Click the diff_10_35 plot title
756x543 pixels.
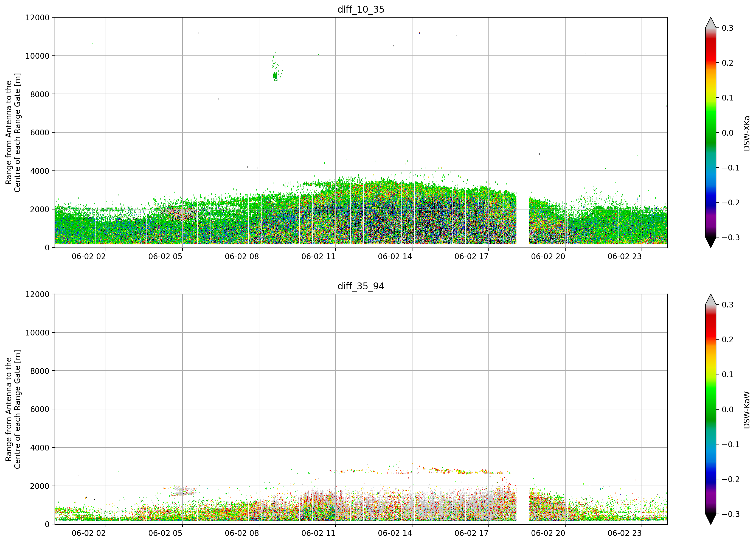click(361, 9)
